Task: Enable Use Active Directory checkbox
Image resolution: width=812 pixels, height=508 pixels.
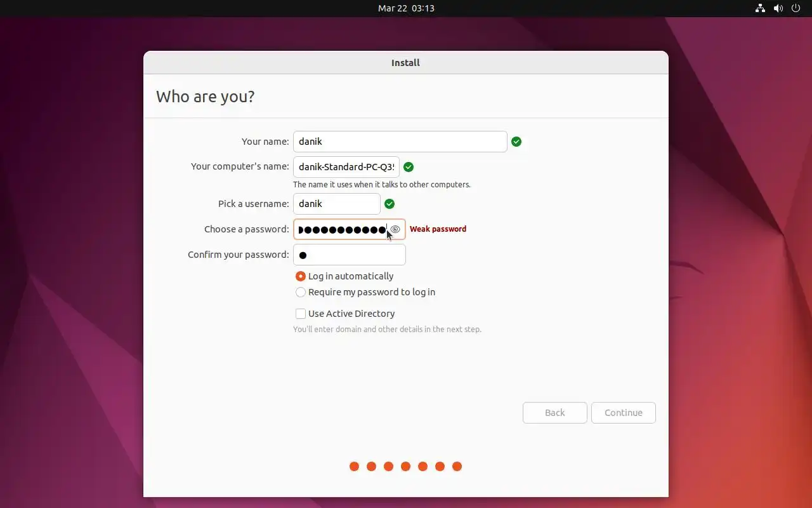Action: click(x=345, y=314)
